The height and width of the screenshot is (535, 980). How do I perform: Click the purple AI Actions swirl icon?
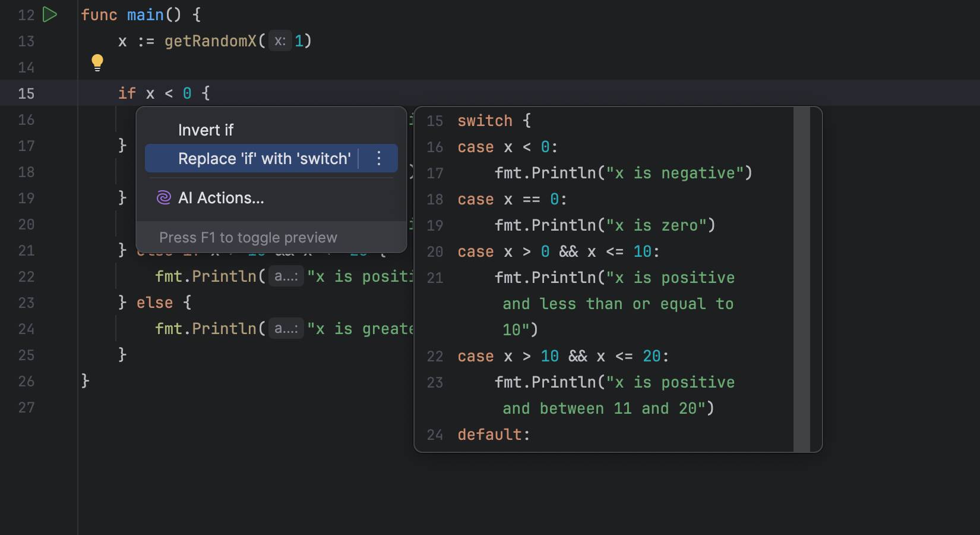[163, 197]
